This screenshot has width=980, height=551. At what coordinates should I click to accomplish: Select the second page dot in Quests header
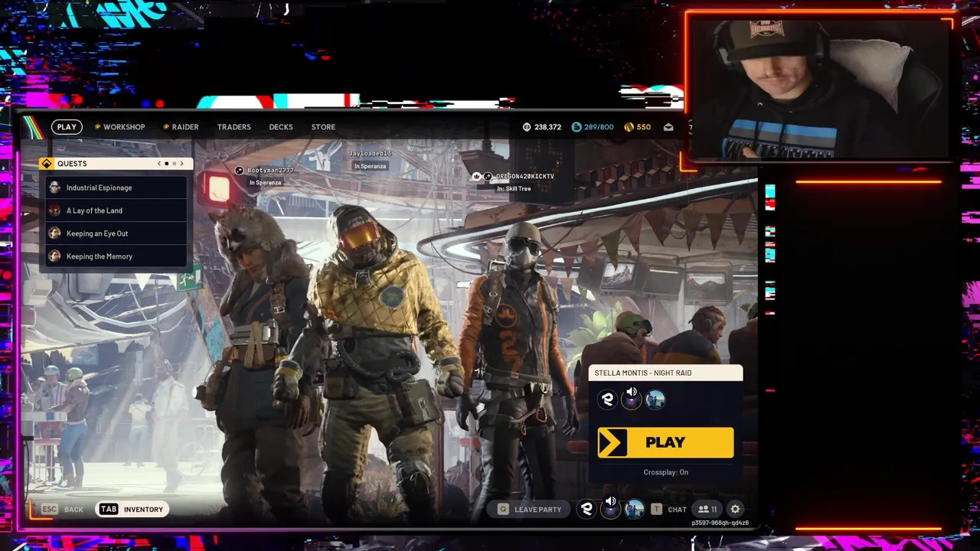coord(175,164)
